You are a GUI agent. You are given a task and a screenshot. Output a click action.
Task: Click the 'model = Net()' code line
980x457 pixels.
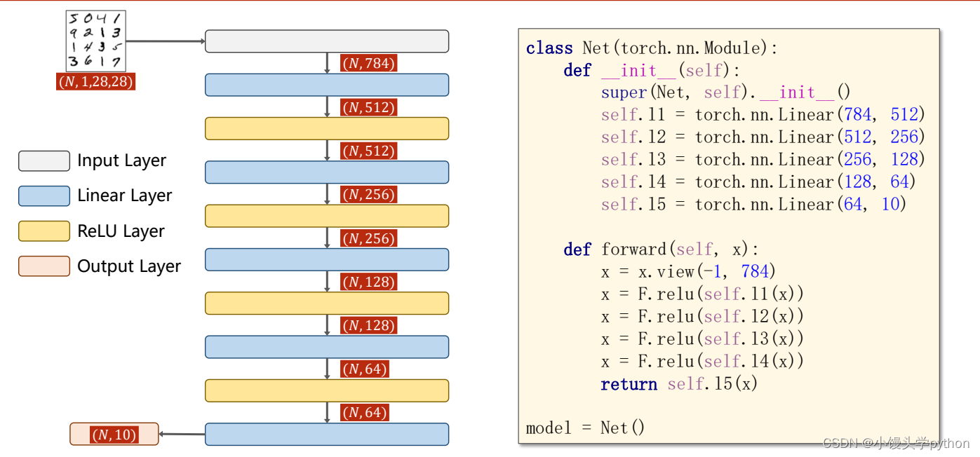coord(585,428)
